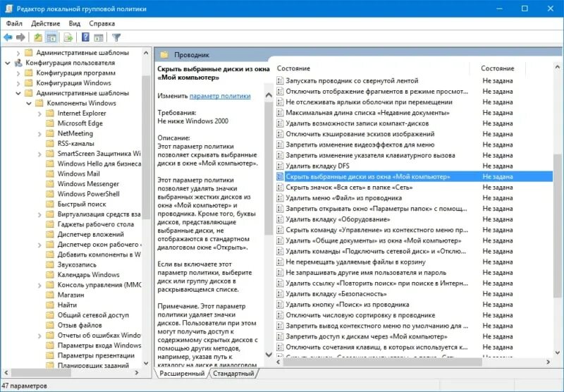The width and height of the screenshot is (564, 392).
Task: Click the Конфигурация пользователя user icon
Action: point(18,63)
